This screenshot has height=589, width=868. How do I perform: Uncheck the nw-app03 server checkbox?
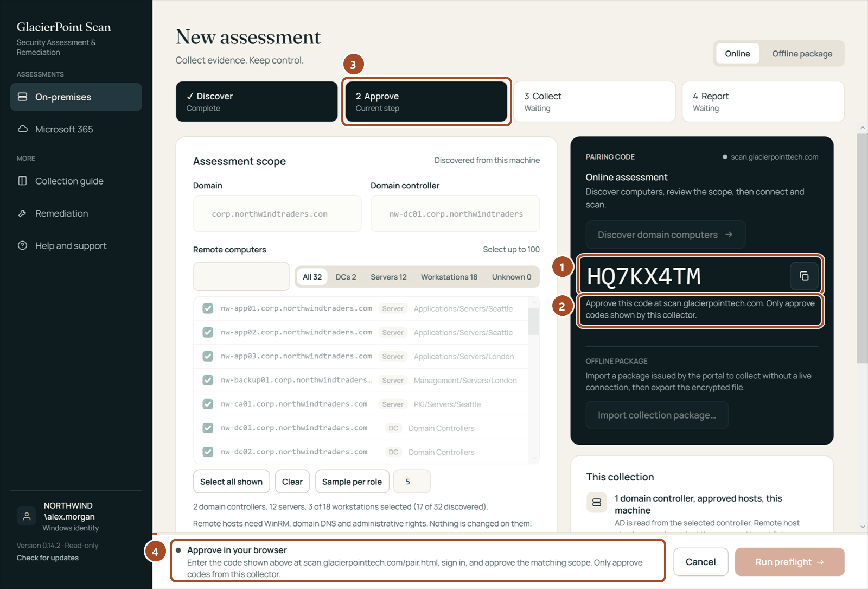coord(208,356)
